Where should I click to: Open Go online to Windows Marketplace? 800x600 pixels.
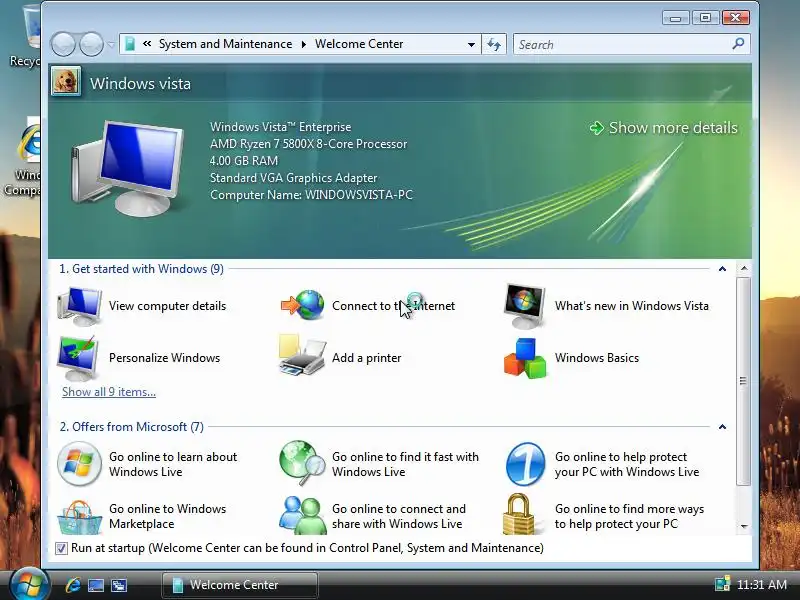pyautogui.click(x=142, y=516)
